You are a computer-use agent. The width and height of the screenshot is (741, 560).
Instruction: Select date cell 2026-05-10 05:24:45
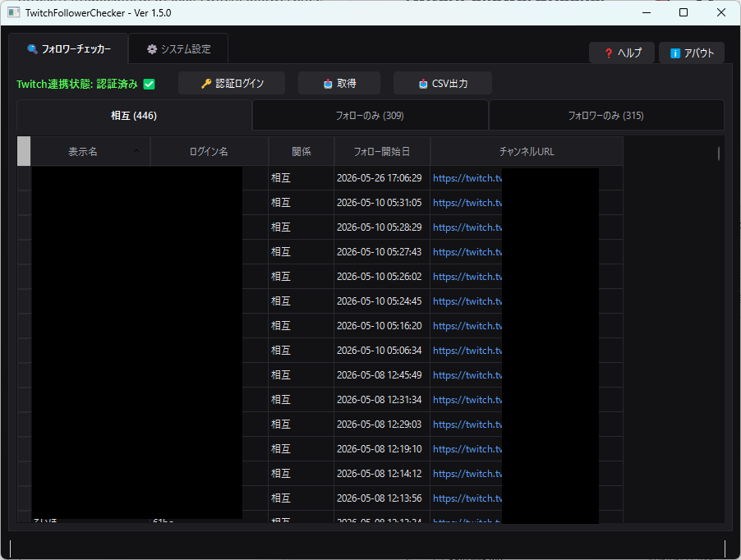coord(382,301)
